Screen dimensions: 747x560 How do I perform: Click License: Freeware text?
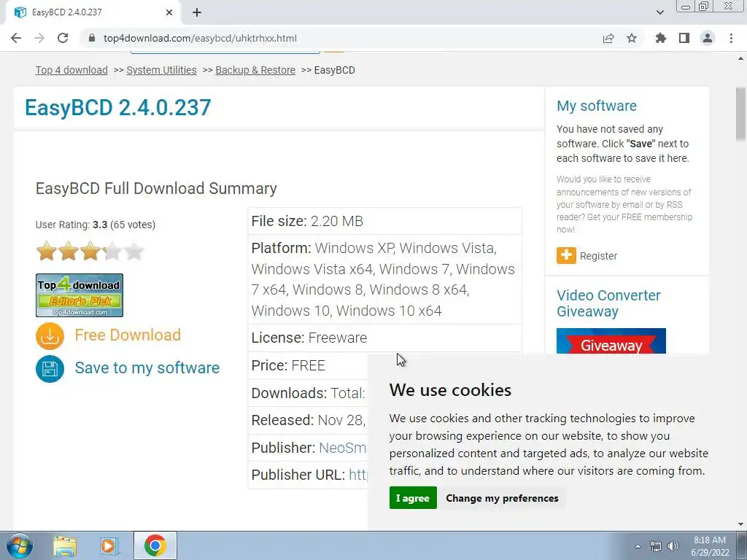point(309,338)
